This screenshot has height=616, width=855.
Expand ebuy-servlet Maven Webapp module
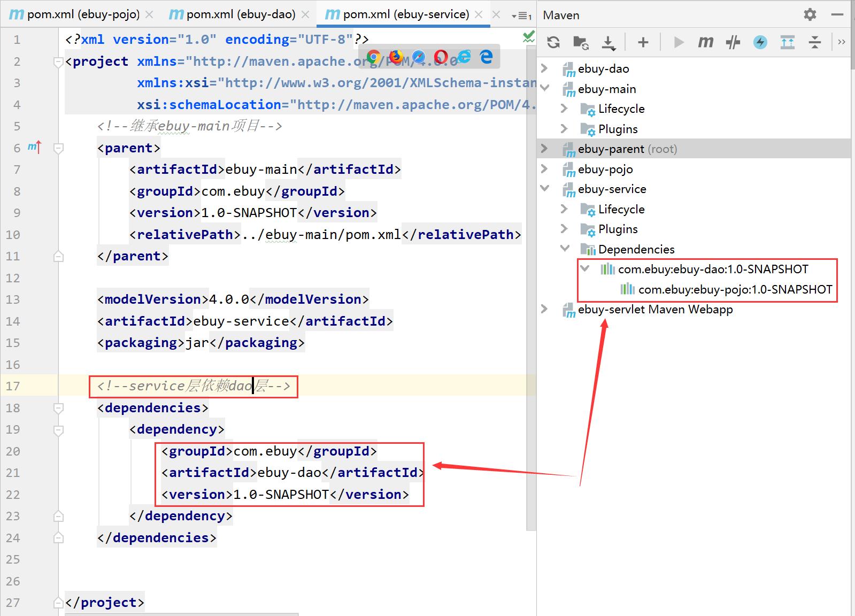[544, 309]
